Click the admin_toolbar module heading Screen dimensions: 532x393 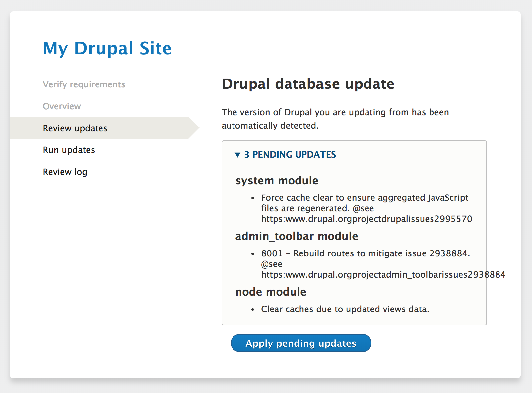pyautogui.click(x=297, y=236)
